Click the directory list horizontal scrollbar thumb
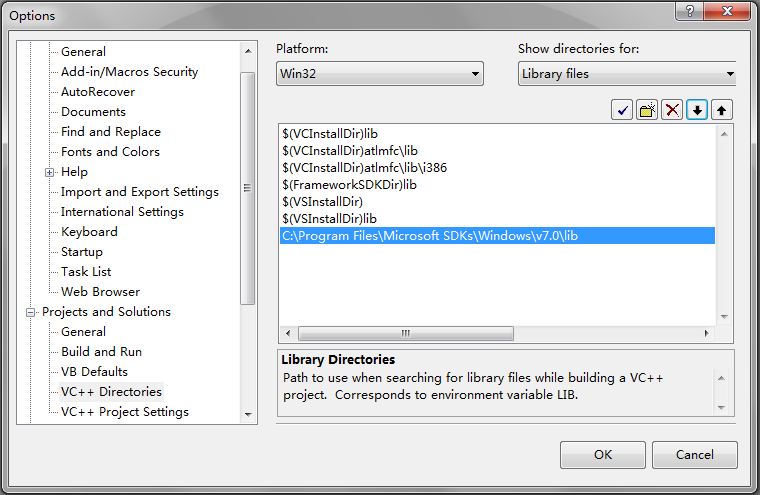This screenshot has width=760, height=495. pos(405,333)
